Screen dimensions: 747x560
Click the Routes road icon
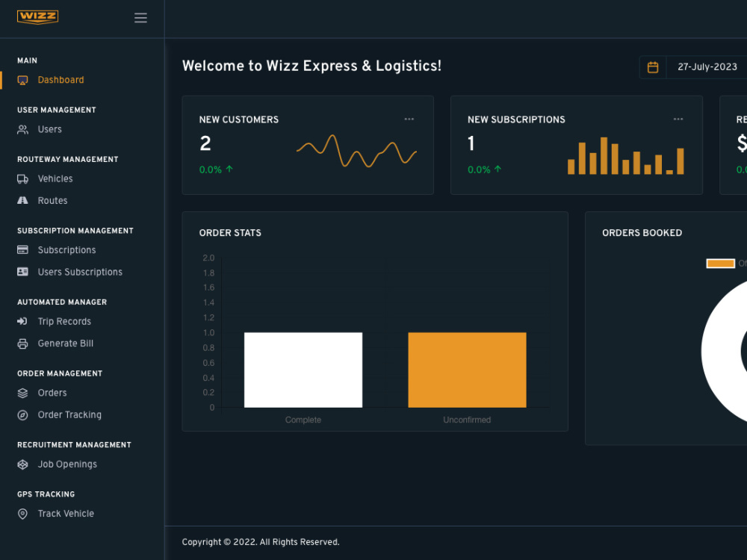(x=22, y=200)
